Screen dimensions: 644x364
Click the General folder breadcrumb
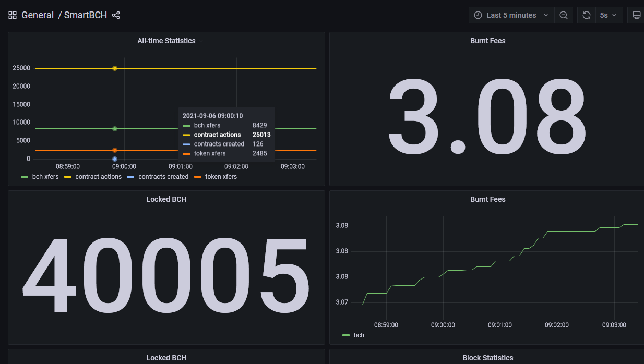point(38,15)
